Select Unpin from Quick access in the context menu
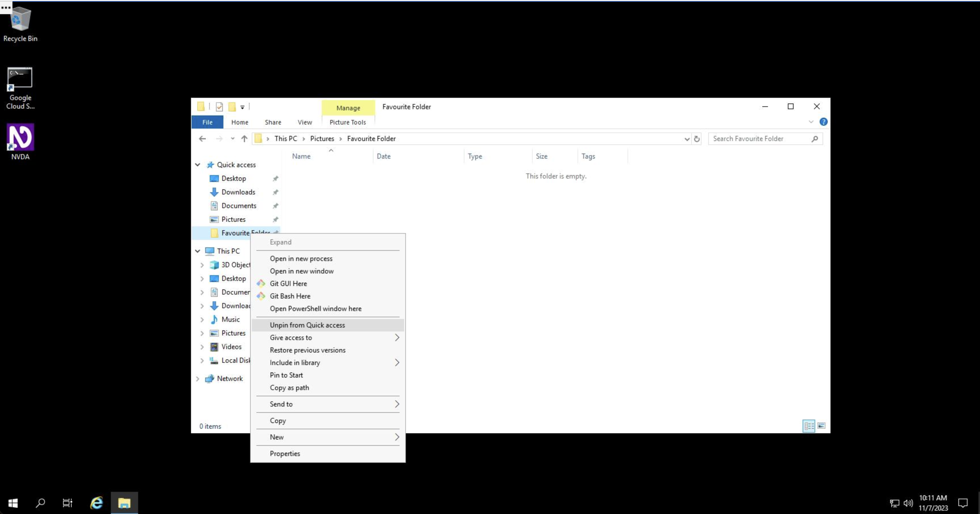The height and width of the screenshot is (514, 980). coord(308,325)
